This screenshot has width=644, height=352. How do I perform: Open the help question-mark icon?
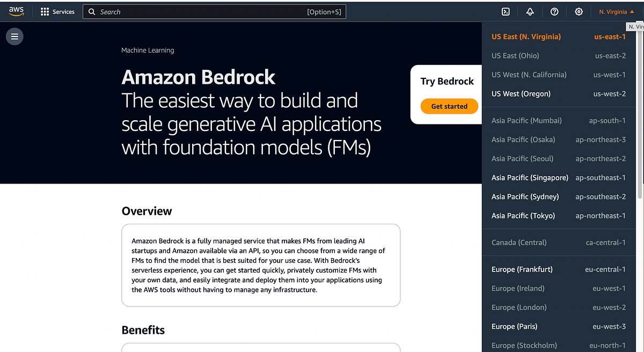[554, 11]
